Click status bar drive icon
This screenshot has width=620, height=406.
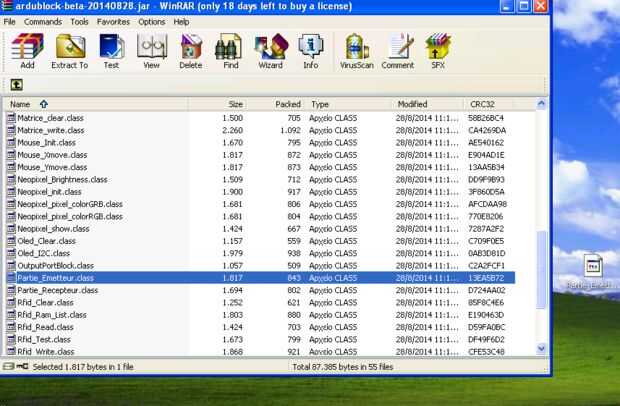pyautogui.click(x=8, y=366)
